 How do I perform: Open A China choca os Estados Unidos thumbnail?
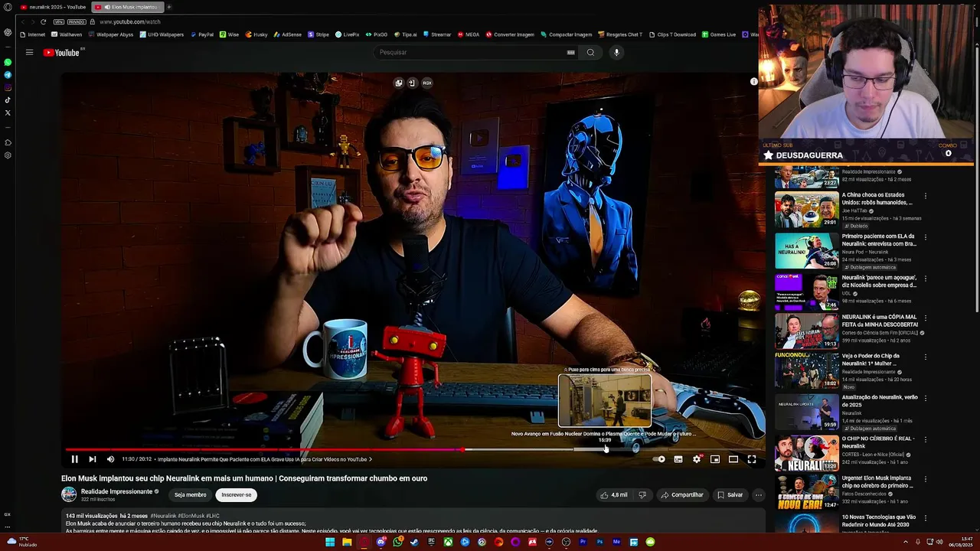point(806,210)
